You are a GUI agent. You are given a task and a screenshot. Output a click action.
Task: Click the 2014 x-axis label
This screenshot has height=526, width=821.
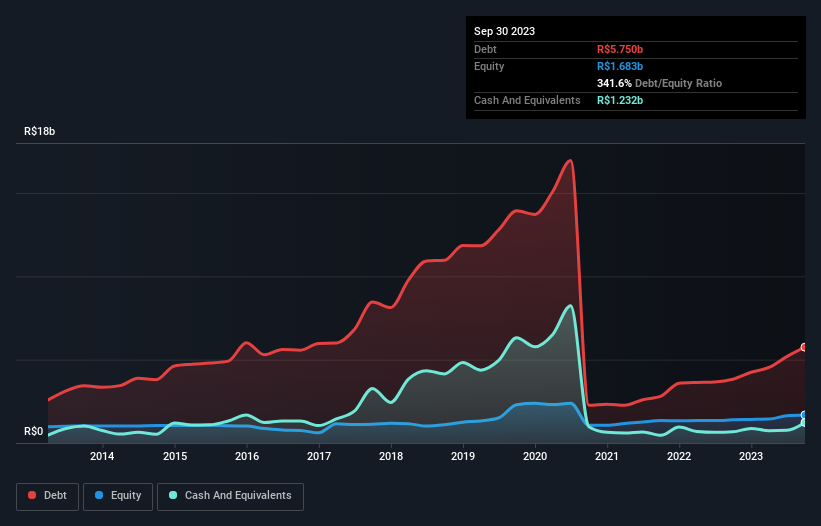[102, 456]
